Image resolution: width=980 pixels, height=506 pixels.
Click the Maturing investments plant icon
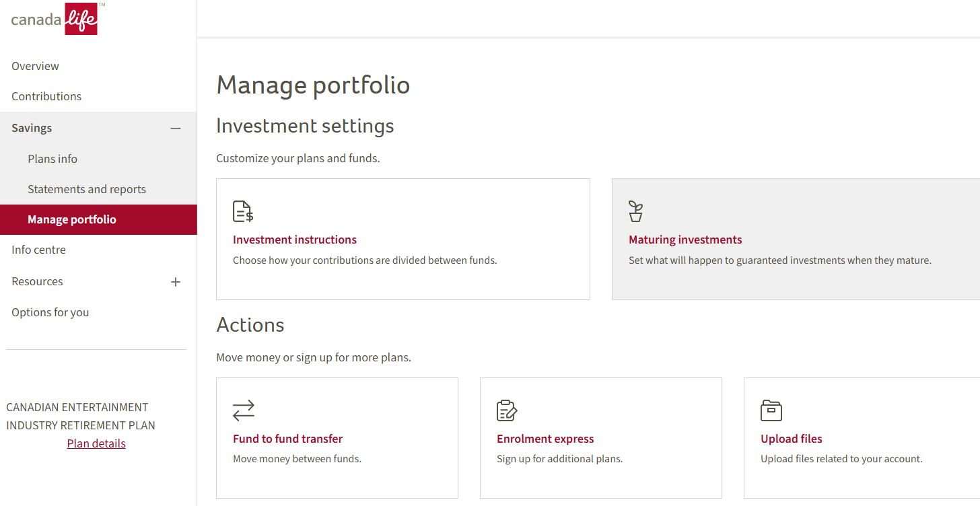tap(635, 211)
